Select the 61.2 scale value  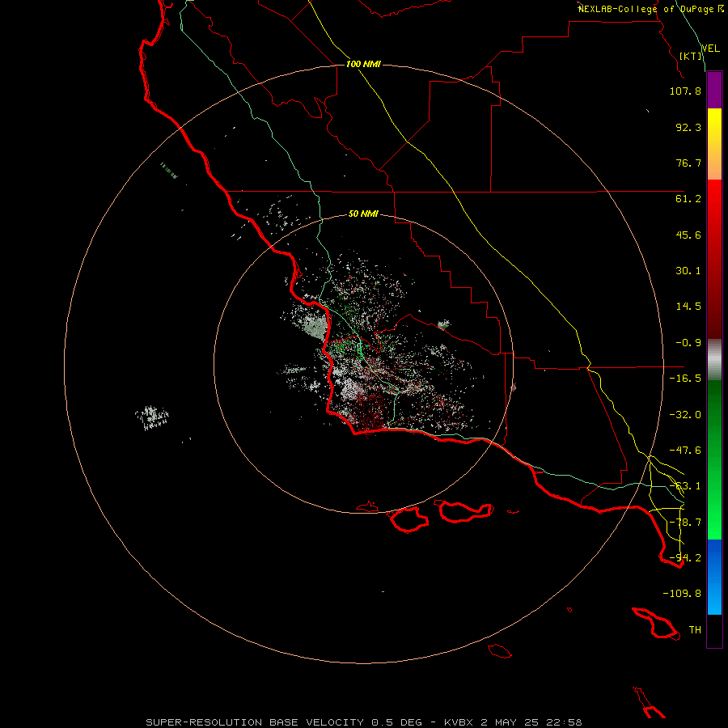click(x=688, y=199)
